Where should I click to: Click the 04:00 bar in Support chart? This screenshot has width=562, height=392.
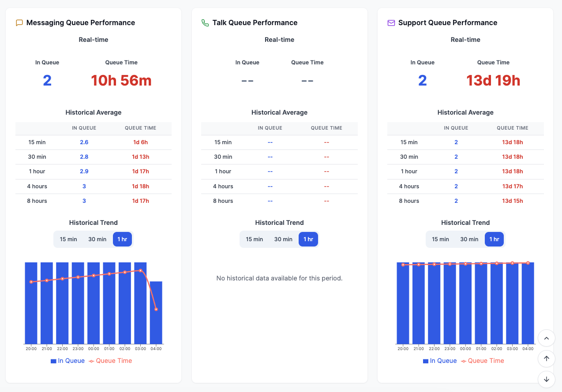(x=528, y=303)
